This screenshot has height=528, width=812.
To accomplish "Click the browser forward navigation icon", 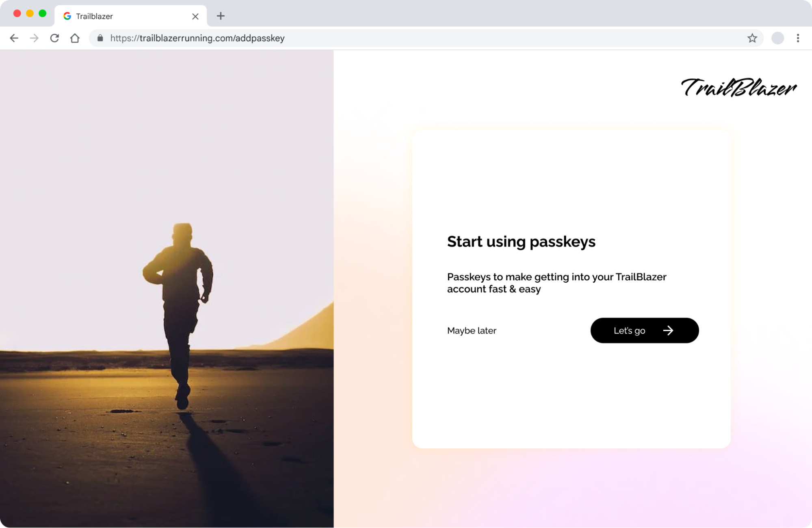I will (35, 38).
